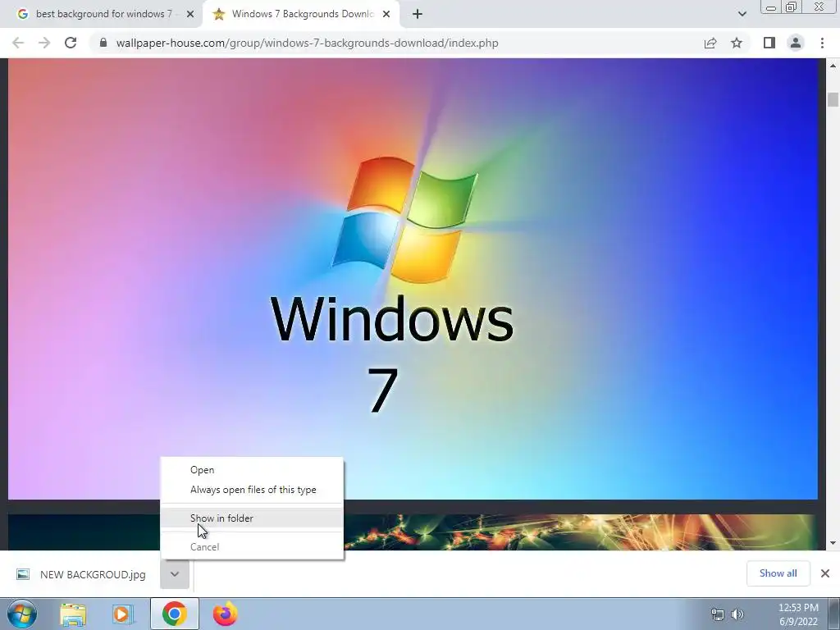The width and height of the screenshot is (840, 630).
Task: Launch Windows Media Player from taskbar
Action: (x=123, y=614)
